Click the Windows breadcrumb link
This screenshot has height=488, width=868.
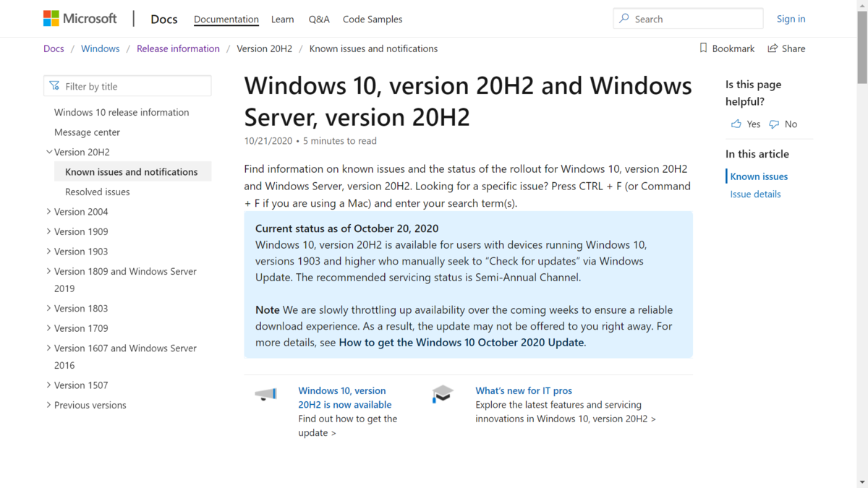[x=101, y=48]
